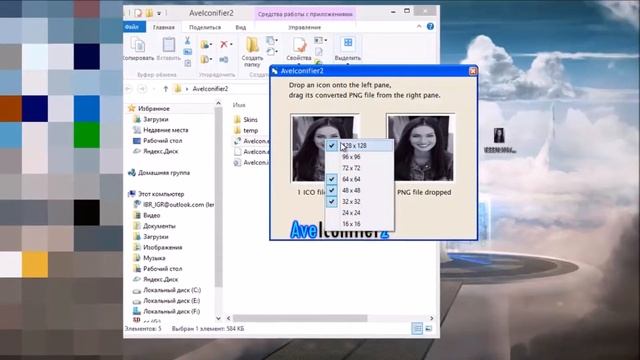Collapse the ribbon with the chevron
Screen dimensions: 640x360
pos(419,27)
